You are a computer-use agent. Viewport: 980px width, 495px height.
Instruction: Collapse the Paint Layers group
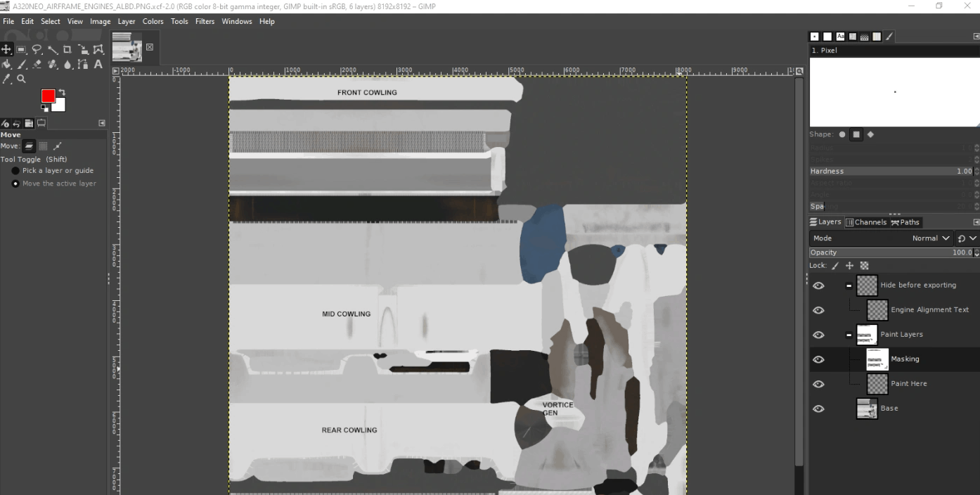pos(849,335)
